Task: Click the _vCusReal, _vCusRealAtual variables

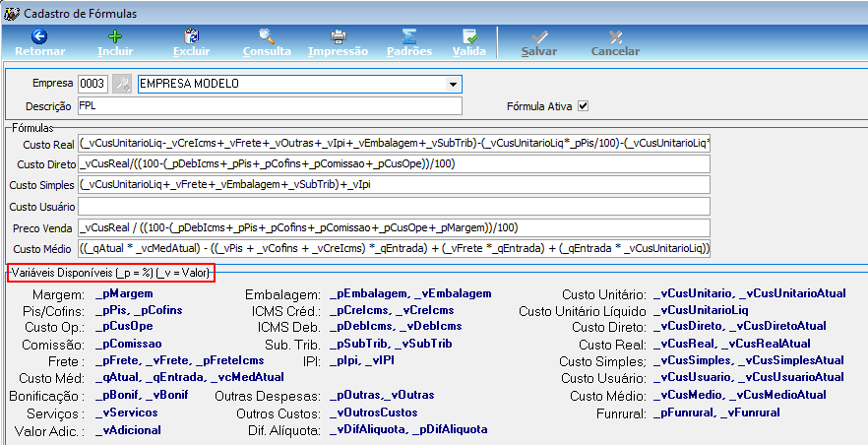Action: click(732, 344)
